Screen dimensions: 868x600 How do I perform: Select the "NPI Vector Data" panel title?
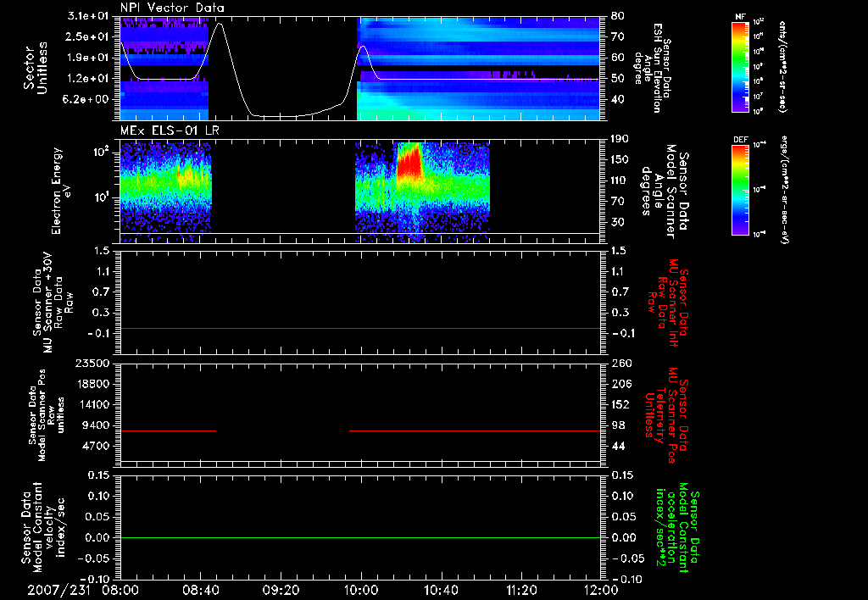pos(173,8)
